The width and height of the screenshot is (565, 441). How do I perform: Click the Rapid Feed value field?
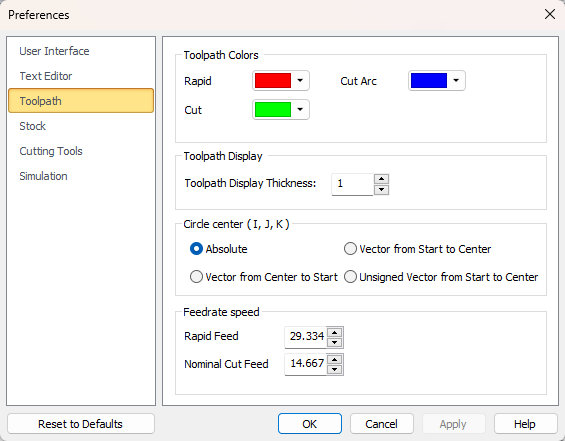pos(306,337)
